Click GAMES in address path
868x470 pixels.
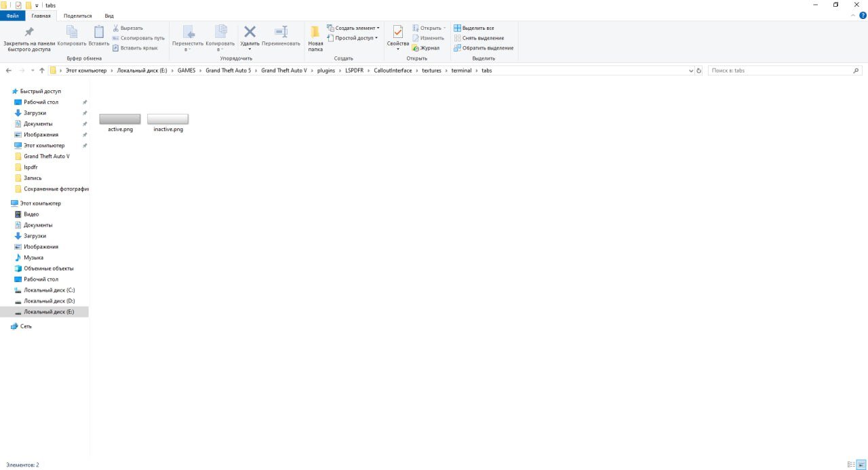(x=186, y=71)
